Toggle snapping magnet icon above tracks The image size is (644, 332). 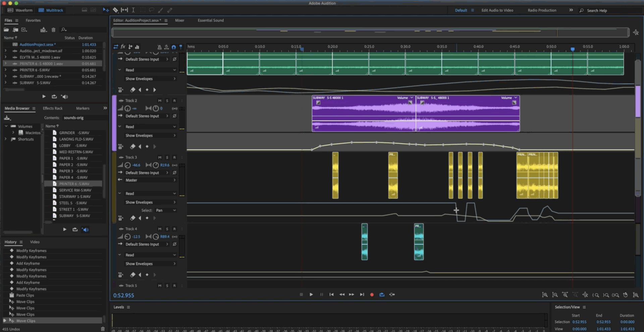pyautogui.click(x=173, y=47)
